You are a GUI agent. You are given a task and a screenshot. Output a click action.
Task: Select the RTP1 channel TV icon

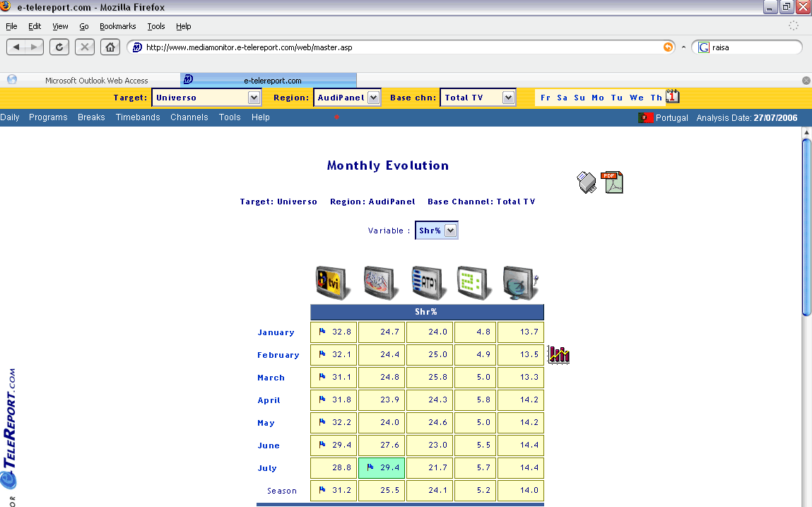tap(429, 283)
